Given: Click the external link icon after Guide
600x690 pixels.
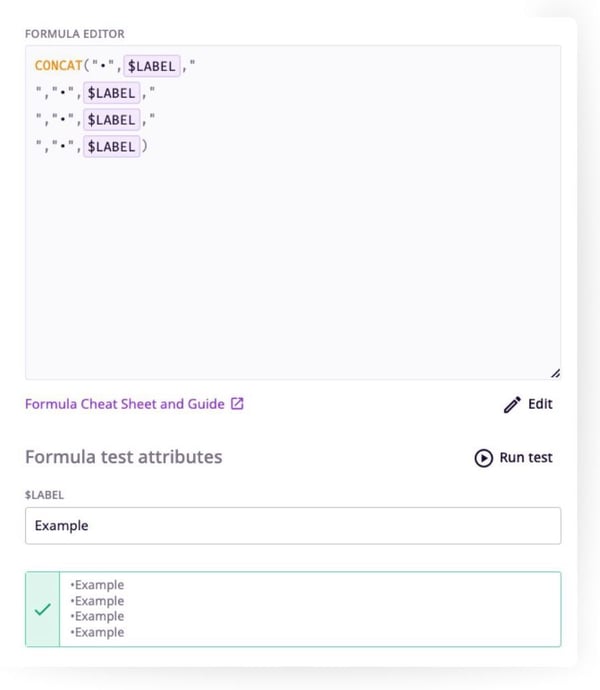Looking at the screenshot, I should click(237, 404).
